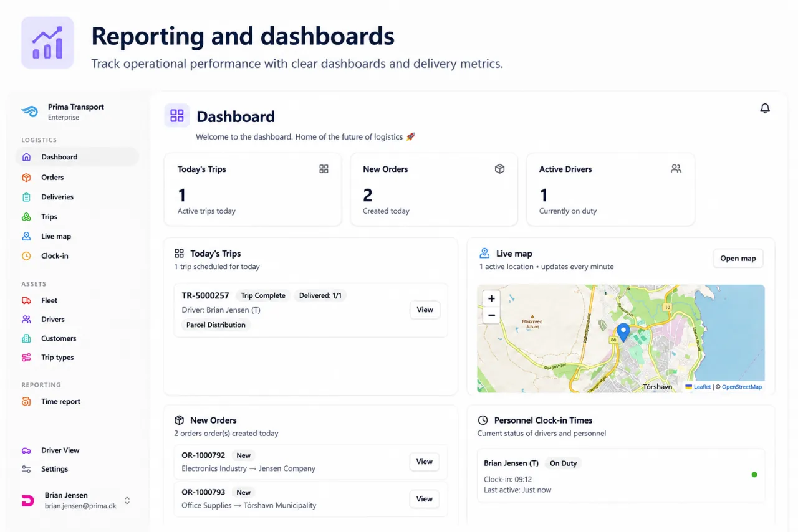Click the blue location marker on the map
This screenshot has height=532, width=798.
coord(623,332)
